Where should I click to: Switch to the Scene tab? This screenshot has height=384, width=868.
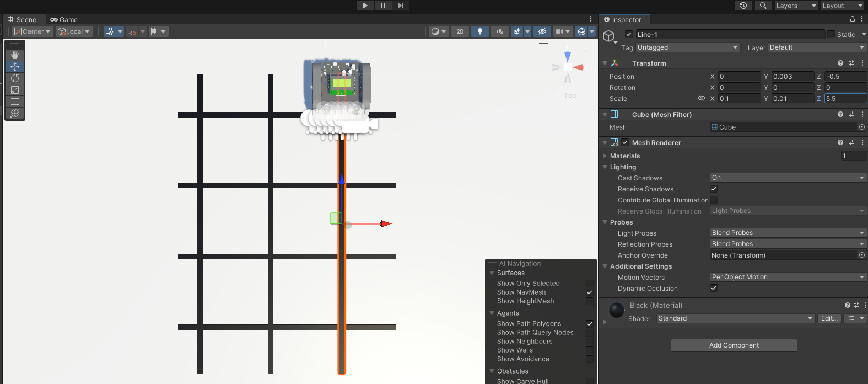pos(22,19)
